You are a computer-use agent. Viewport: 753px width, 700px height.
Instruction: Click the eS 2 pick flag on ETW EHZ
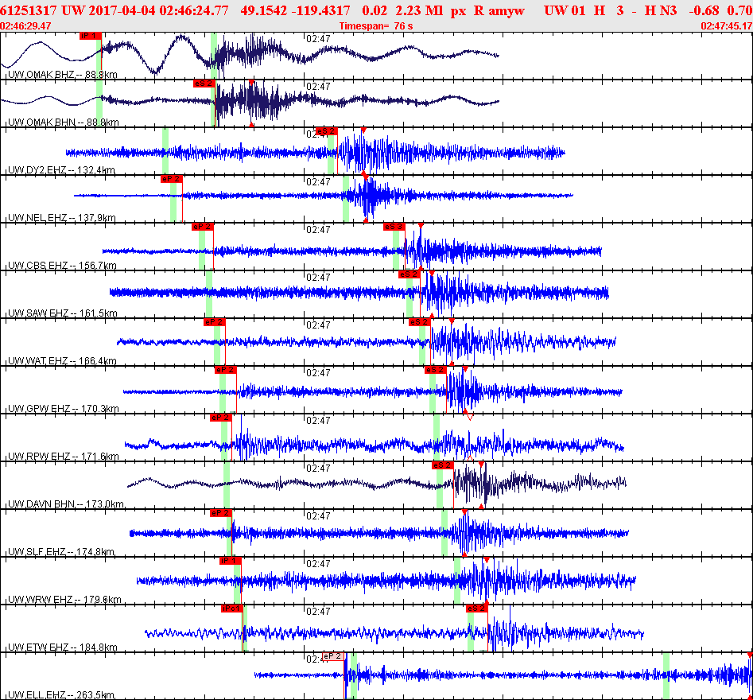click(477, 609)
